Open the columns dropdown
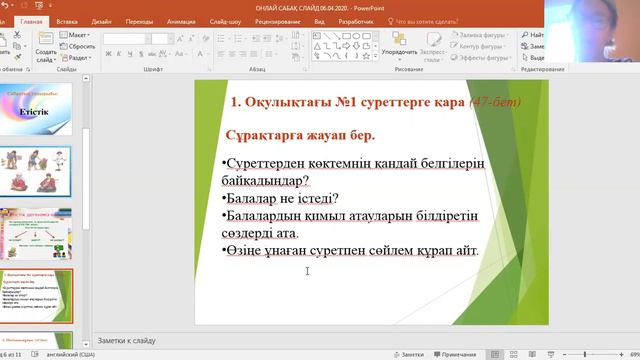 (x=270, y=54)
